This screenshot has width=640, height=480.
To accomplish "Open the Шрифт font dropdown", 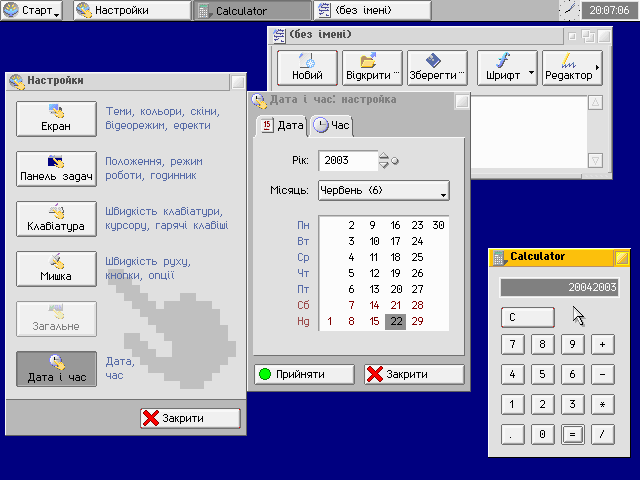I will coord(507,67).
